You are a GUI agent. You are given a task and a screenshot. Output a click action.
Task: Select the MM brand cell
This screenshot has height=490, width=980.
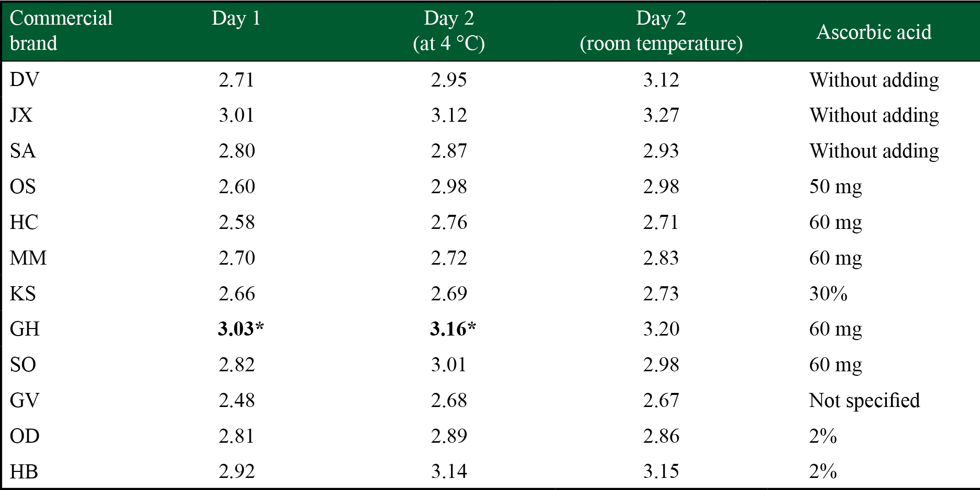point(28,258)
